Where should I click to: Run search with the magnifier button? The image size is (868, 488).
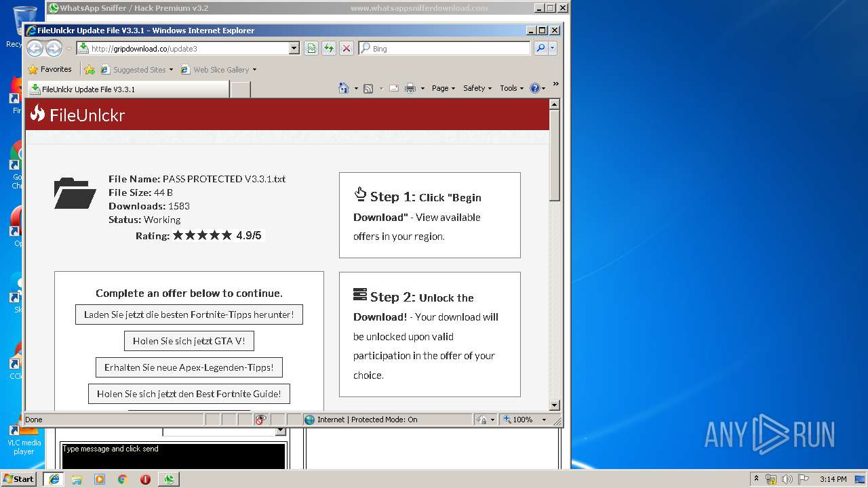click(x=540, y=48)
